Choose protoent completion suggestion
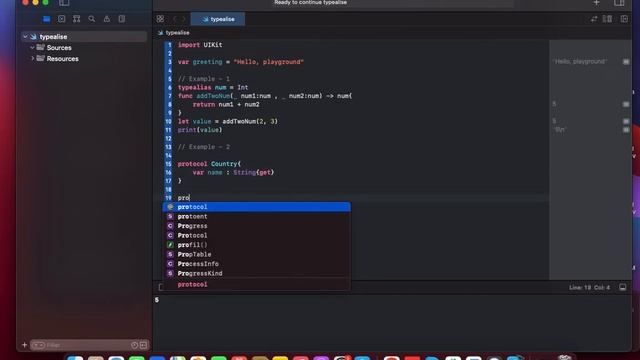 coord(256,216)
